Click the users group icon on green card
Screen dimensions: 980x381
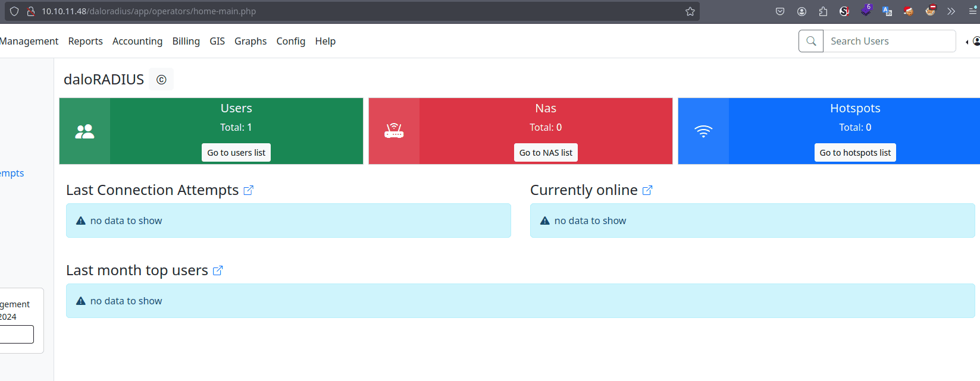tap(84, 131)
